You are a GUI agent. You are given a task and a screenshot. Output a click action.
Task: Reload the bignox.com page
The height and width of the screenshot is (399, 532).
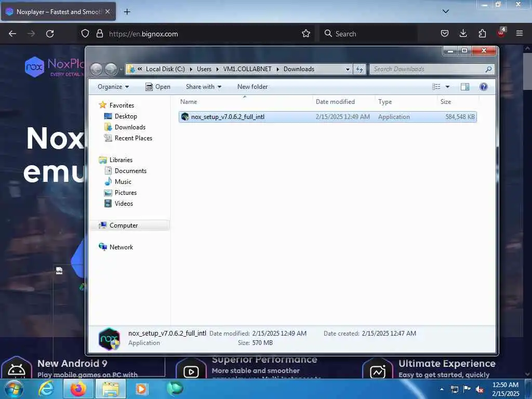pos(50,34)
